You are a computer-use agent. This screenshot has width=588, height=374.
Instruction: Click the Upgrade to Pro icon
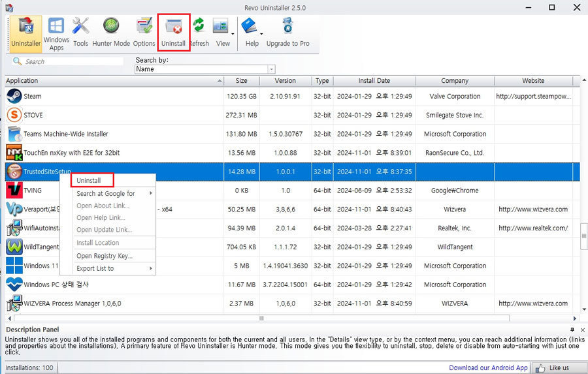tap(287, 33)
